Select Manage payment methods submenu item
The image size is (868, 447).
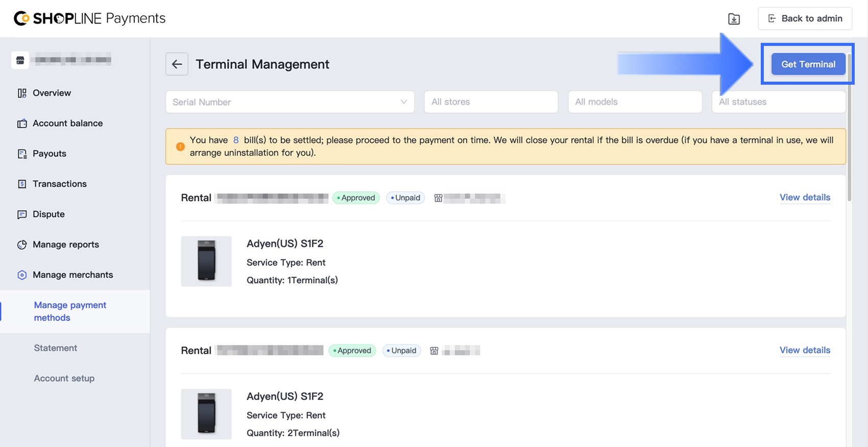pyautogui.click(x=70, y=311)
